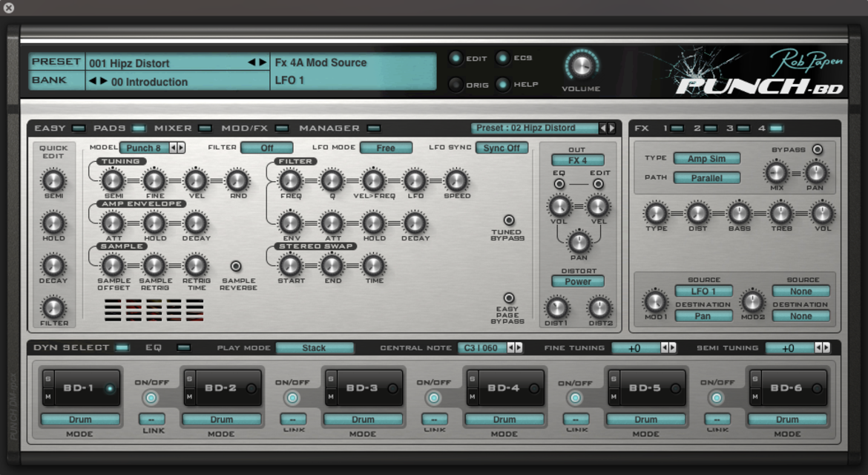
Task: Open LFO MODE dropdown showing Free
Action: pos(386,148)
